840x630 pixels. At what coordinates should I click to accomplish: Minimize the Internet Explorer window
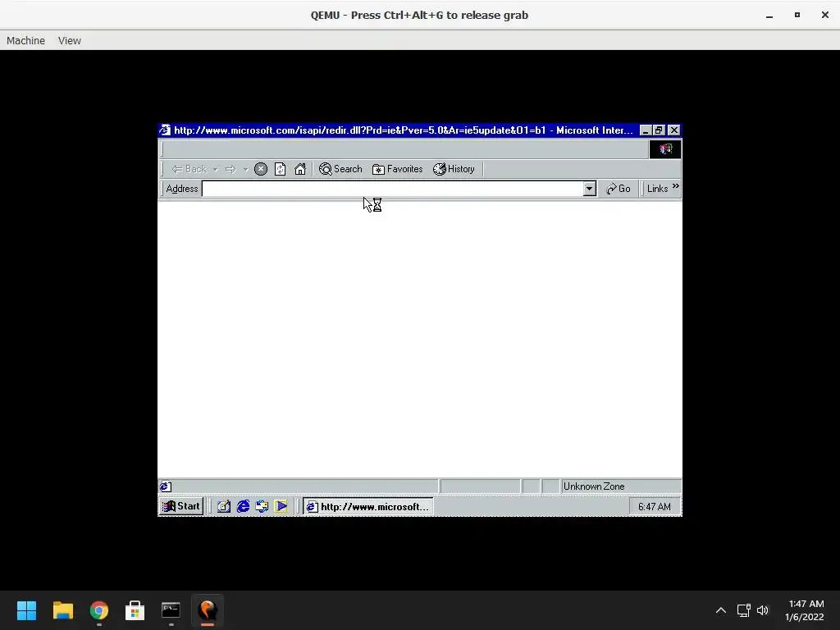(x=646, y=130)
